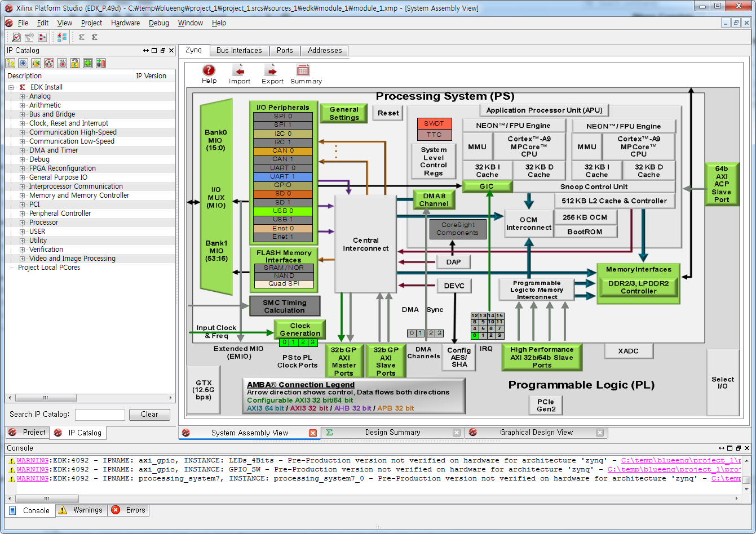Click the IP Catalog horizontal scrollbar
The width and height of the screenshot is (756, 534).
[90, 398]
